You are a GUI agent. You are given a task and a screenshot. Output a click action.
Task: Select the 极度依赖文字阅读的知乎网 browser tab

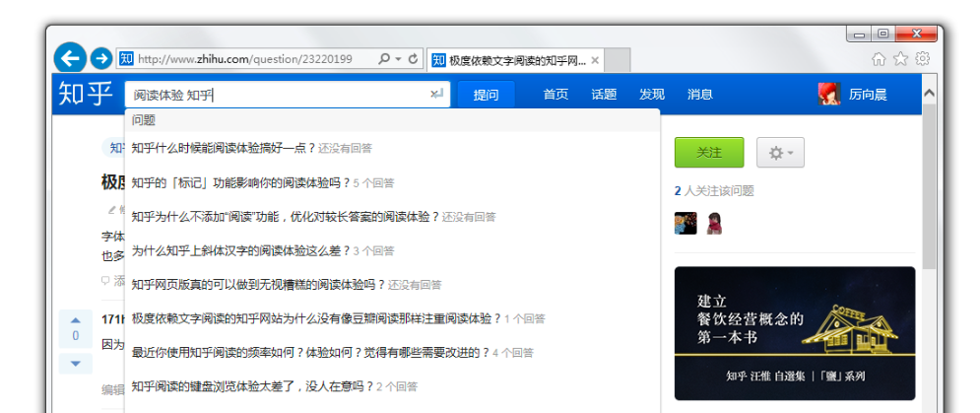[516, 61]
